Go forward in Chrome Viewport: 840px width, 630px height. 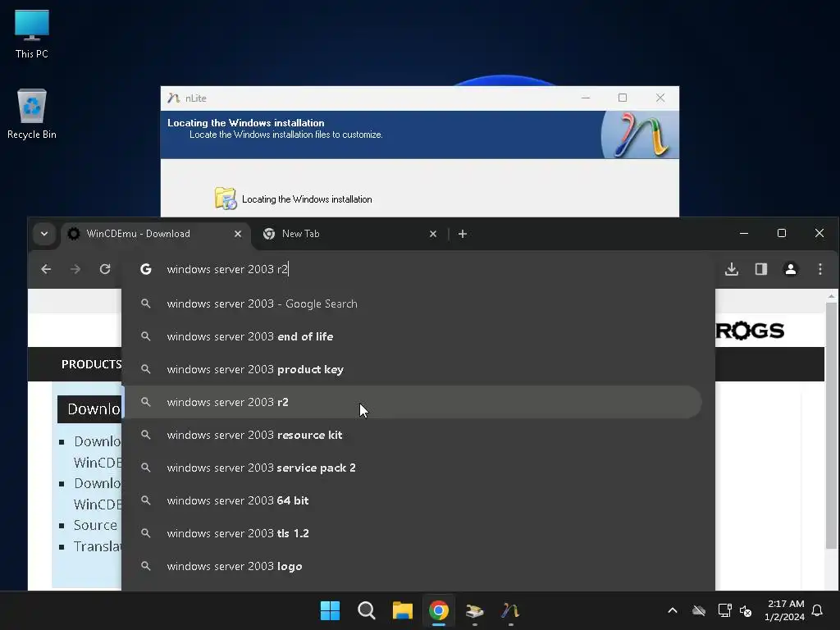(x=75, y=269)
